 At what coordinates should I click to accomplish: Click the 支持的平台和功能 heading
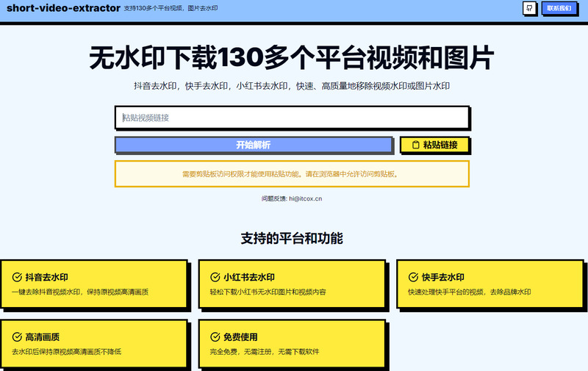click(292, 238)
